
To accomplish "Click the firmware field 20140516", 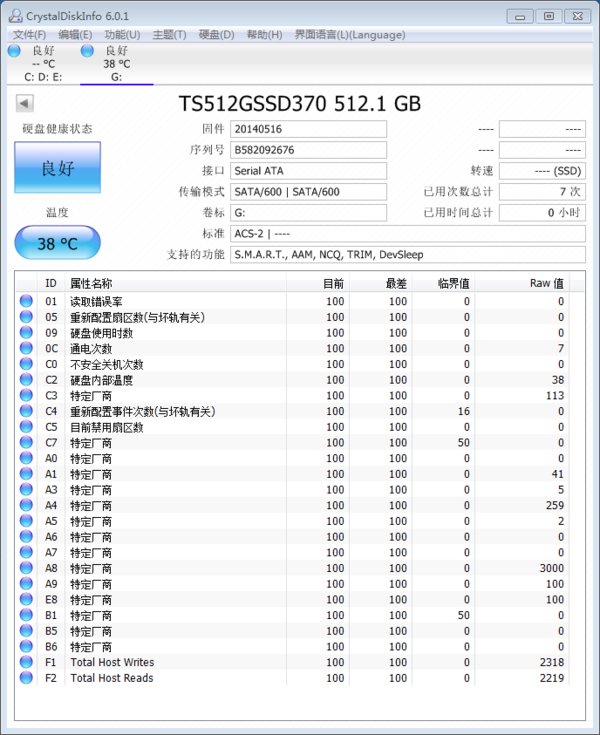I will coord(308,129).
